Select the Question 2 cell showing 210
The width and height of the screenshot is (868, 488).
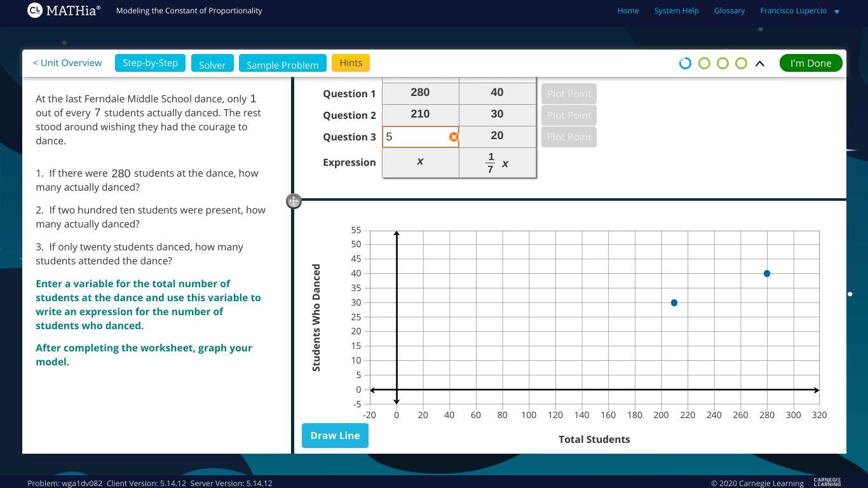point(420,114)
